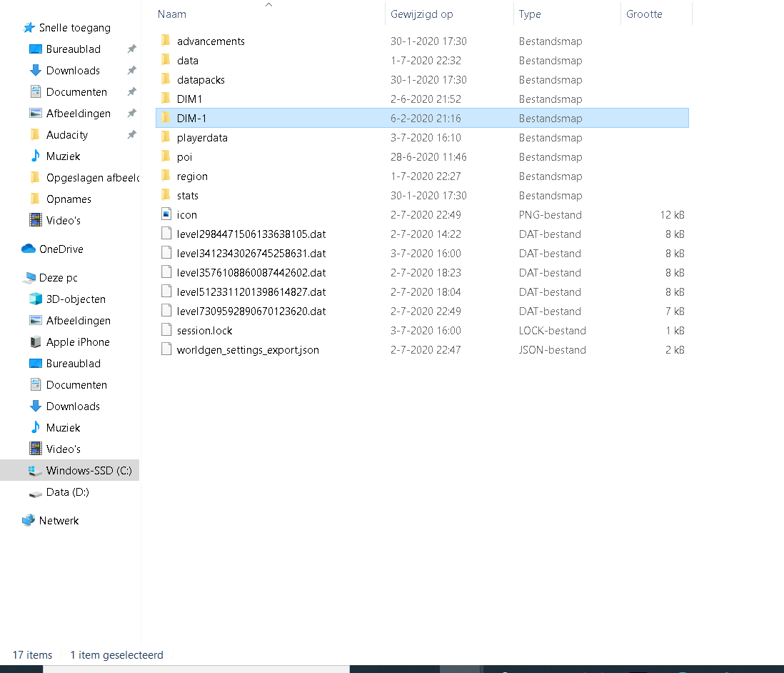Click the 17 items status text
784x673 pixels.
click(32, 654)
